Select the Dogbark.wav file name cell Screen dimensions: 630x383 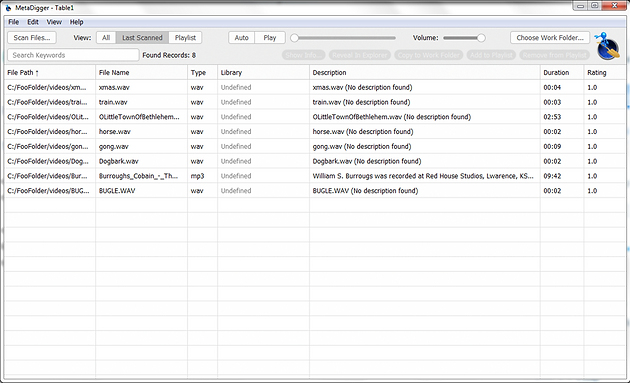click(x=141, y=161)
